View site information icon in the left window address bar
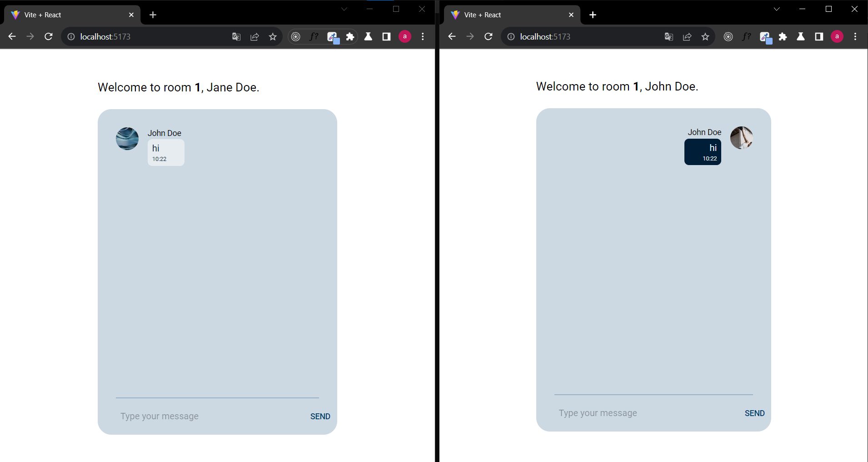 pyautogui.click(x=71, y=37)
